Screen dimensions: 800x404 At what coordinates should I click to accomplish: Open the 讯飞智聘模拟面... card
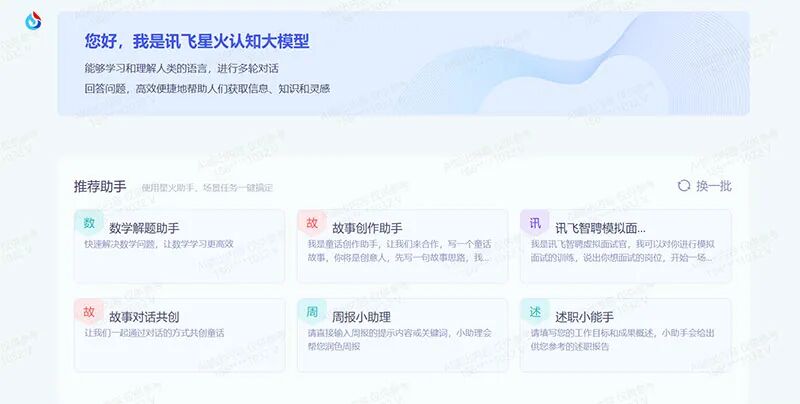(626, 246)
